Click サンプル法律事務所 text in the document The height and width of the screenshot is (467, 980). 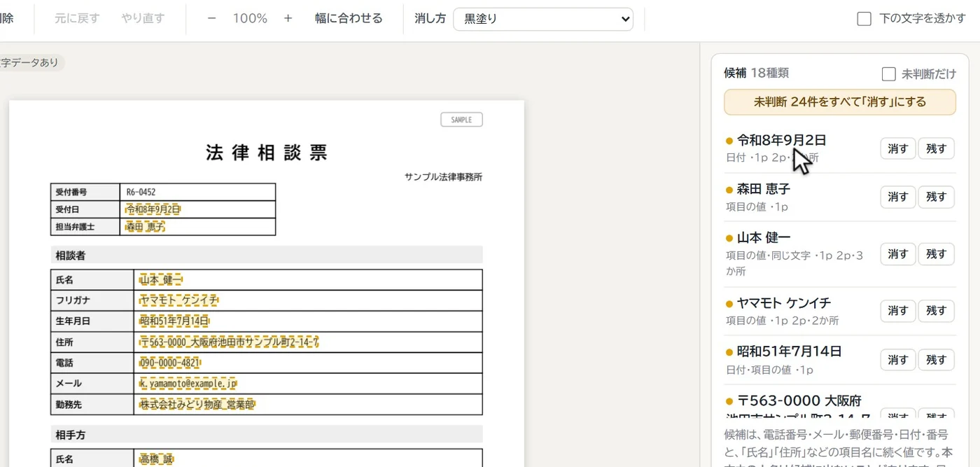click(443, 177)
